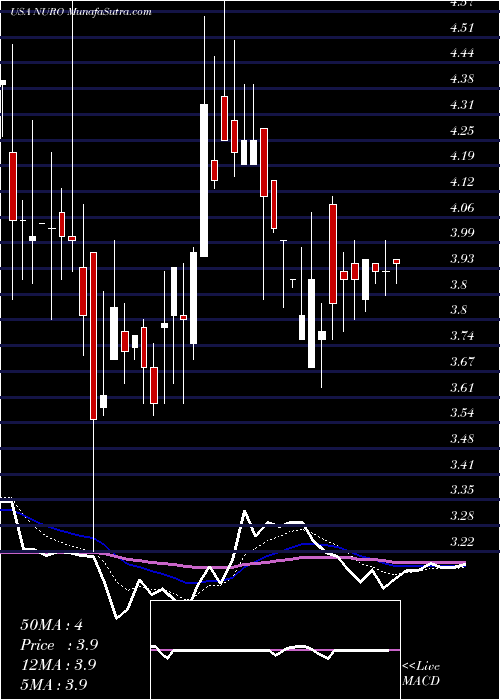500x700 pixels.
Task: Click the 3.61 axis value
Action: [461, 387]
